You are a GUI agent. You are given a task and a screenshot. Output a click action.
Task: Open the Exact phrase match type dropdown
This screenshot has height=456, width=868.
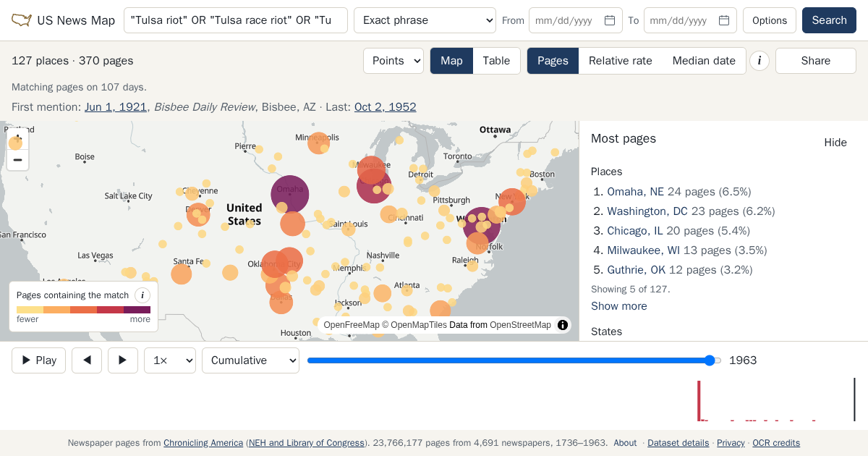(x=425, y=20)
